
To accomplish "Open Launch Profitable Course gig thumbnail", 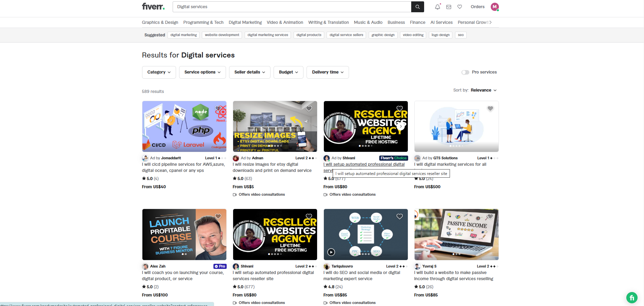I will click(184, 235).
